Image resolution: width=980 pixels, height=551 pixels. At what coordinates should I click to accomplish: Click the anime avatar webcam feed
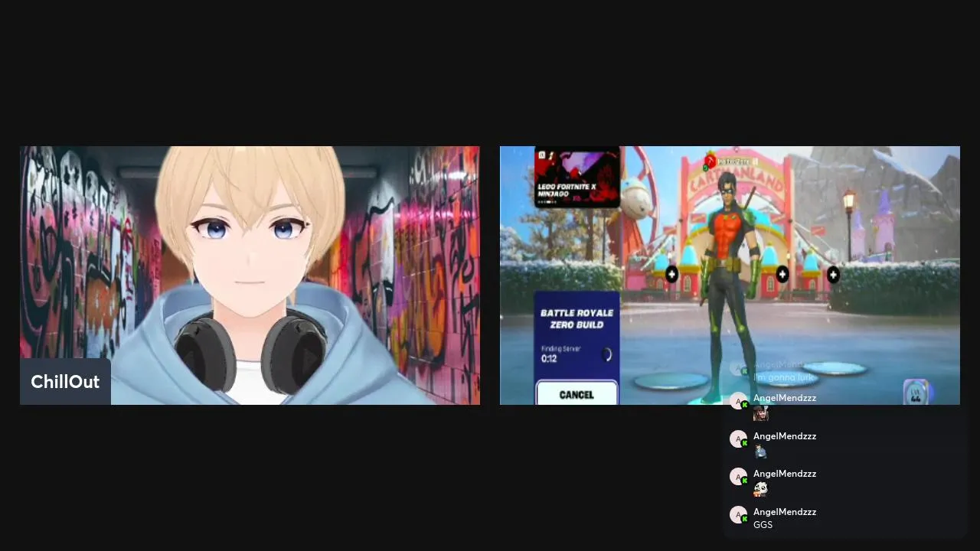250,275
